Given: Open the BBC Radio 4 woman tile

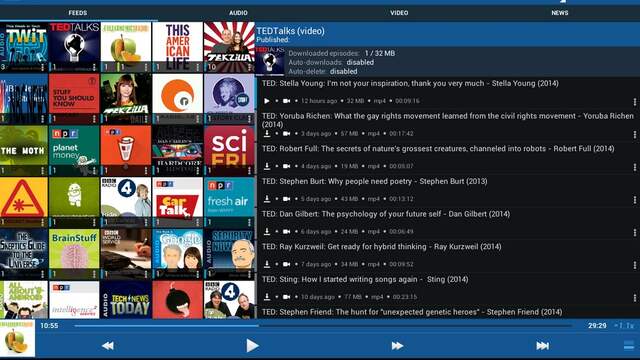Looking at the screenshot, I should pos(126,202).
